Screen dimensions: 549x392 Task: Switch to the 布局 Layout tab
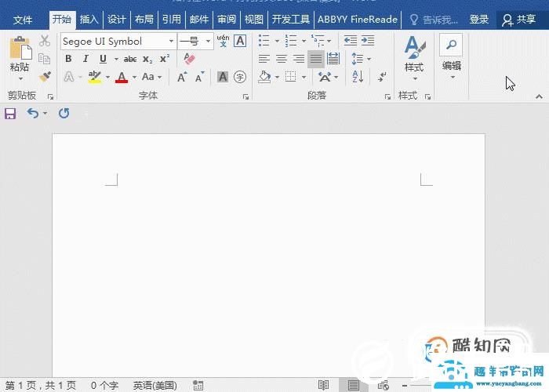tap(144, 20)
